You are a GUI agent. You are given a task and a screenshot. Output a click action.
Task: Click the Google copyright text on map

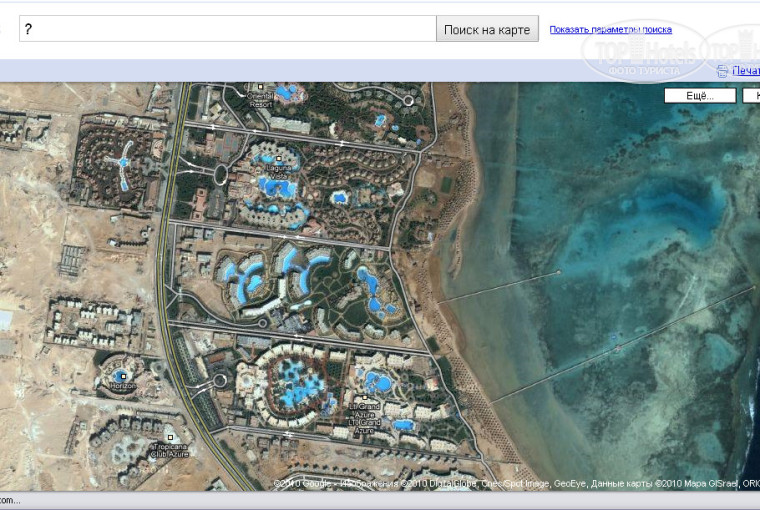click(x=305, y=484)
